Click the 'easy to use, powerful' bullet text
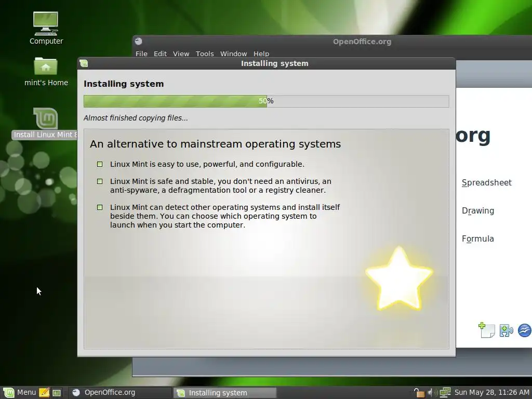The width and height of the screenshot is (532, 399). [x=207, y=164]
